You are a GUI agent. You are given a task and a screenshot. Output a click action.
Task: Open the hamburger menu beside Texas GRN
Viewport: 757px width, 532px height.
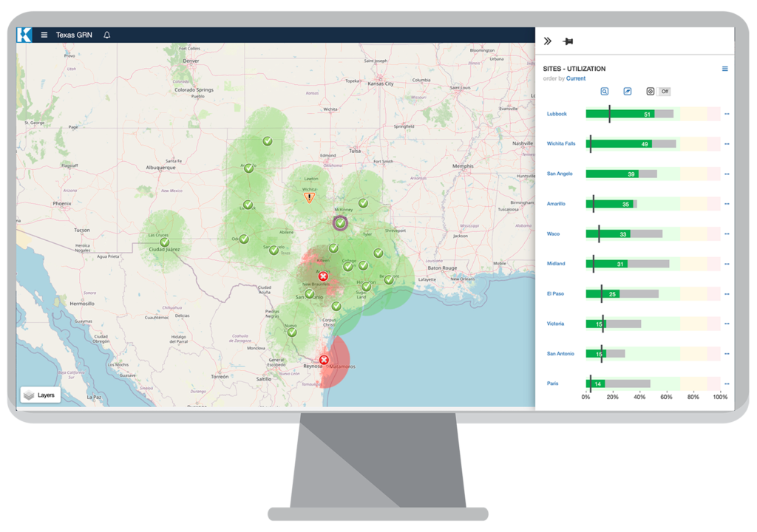point(44,35)
